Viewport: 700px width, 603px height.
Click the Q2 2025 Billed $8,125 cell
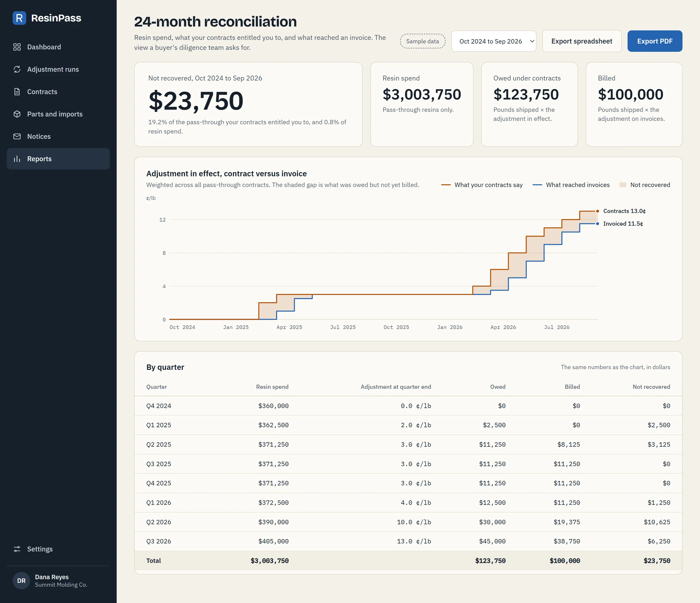coord(568,444)
